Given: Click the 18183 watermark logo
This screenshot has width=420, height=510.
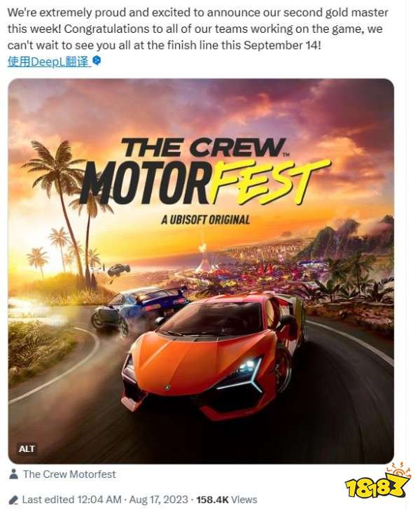Looking at the screenshot, I should click(378, 483).
